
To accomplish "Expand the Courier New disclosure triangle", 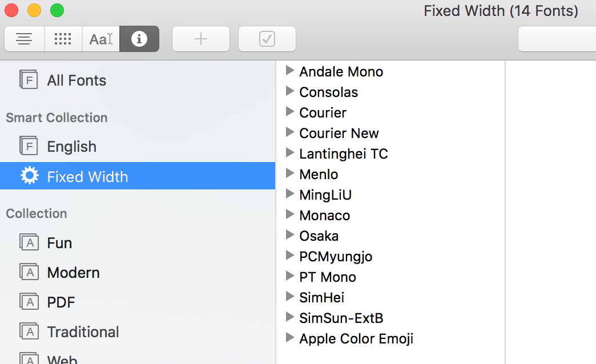I will pos(289,132).
